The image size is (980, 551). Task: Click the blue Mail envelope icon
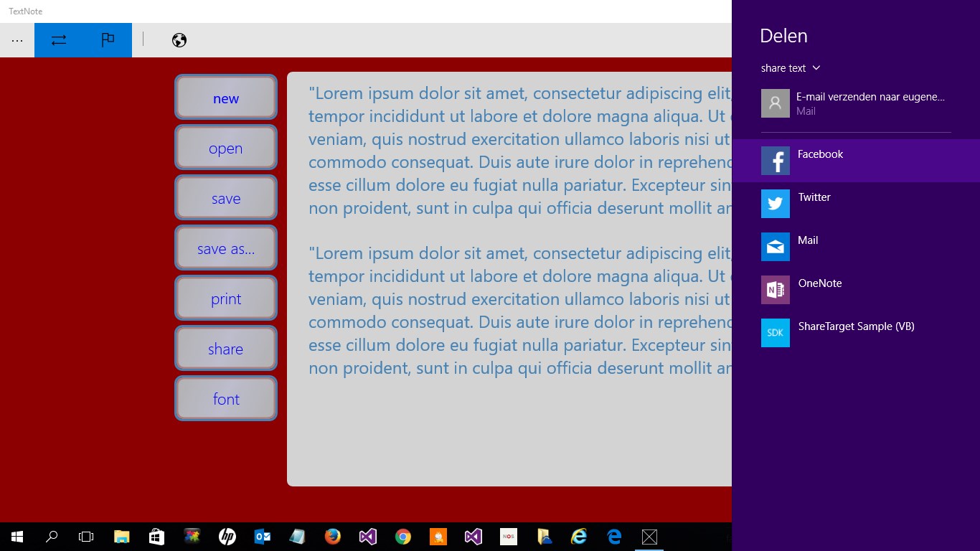pyautogui.click(x=776, y=247)
